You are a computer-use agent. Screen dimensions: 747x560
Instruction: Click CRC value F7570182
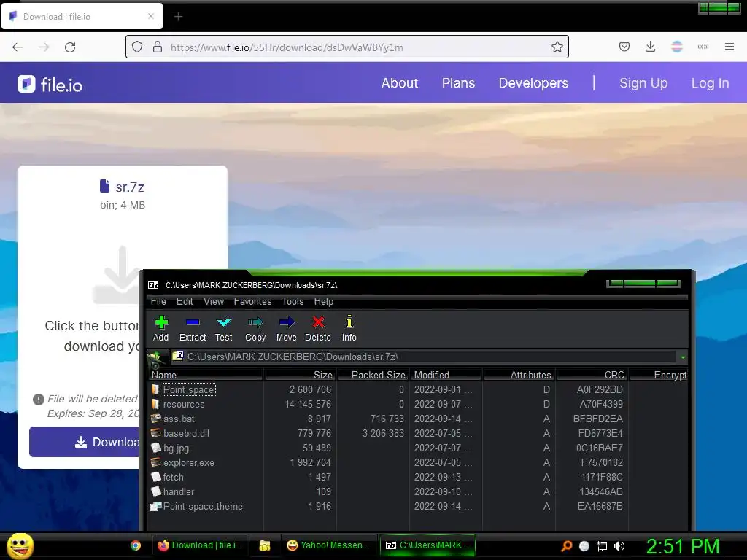[602, 462]
